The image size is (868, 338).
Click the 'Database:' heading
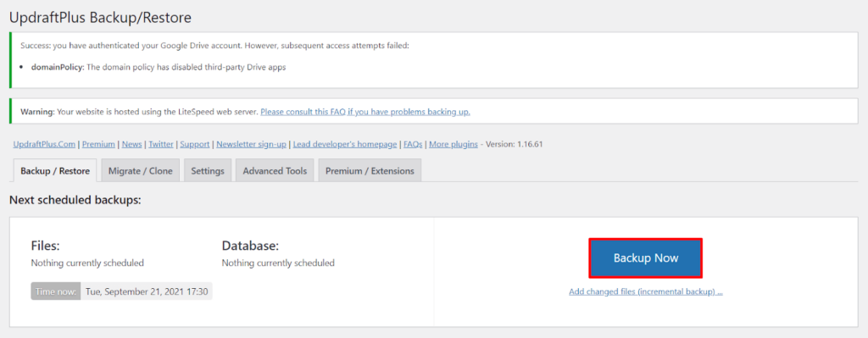click(x=250, y=246)
